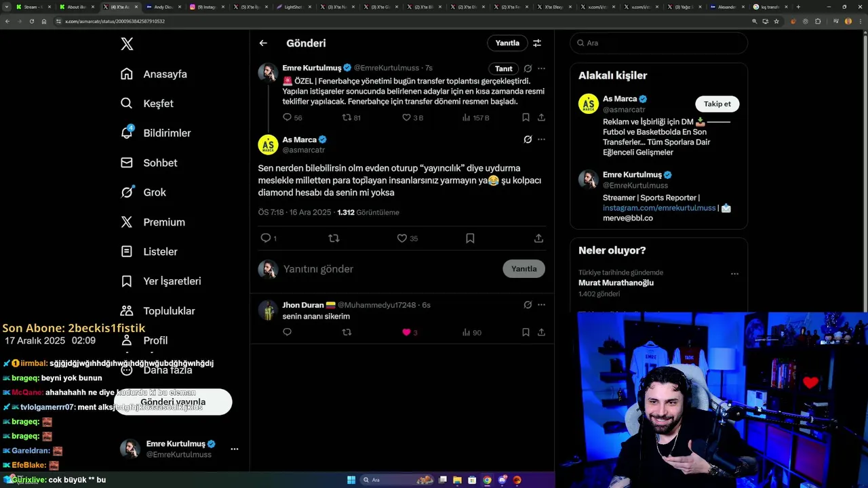Click the Ara search box on X

[658, 43]
